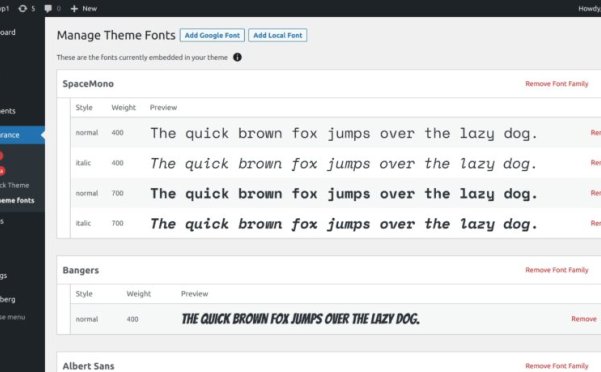Click Collapse menu in sidebar
This screenshot has height=372, width=601.
pos(13,317)
